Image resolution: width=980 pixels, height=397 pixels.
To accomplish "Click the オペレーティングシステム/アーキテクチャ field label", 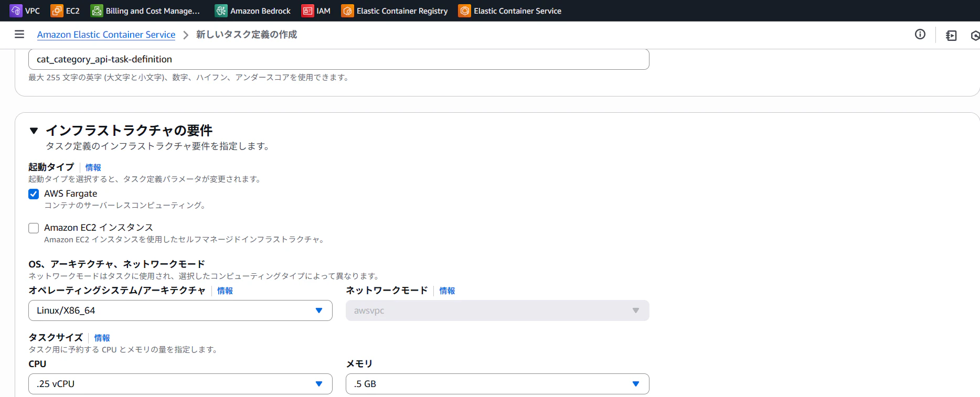I will [117, 290].
